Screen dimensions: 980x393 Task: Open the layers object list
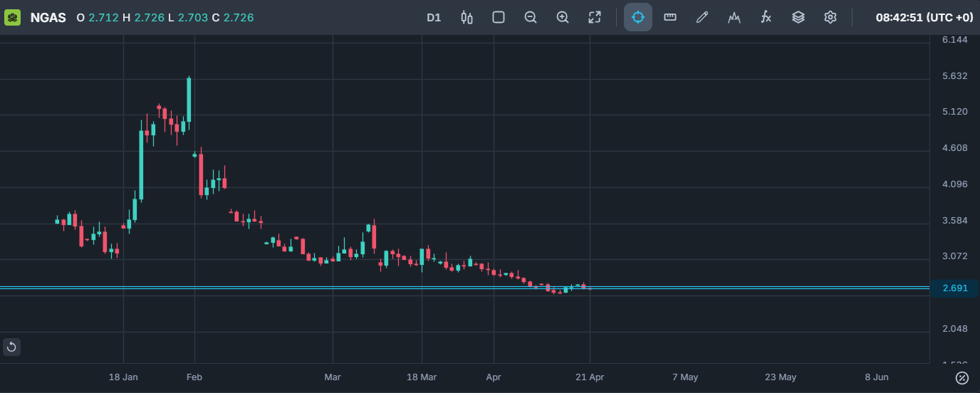click(798, 17)
